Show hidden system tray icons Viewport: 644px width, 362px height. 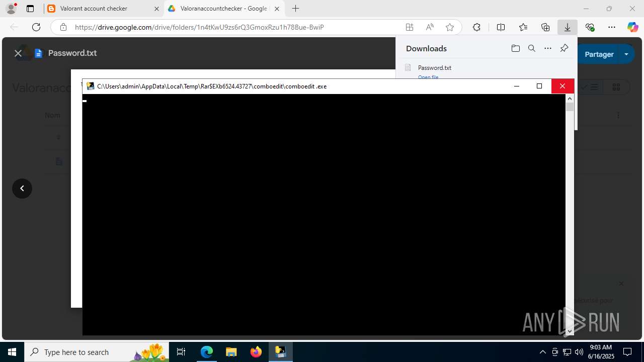tap(542, 352)
